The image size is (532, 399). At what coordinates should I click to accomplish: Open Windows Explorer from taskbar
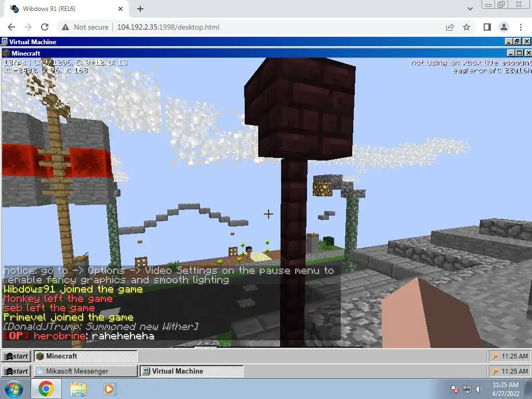[x=78, y=389]
